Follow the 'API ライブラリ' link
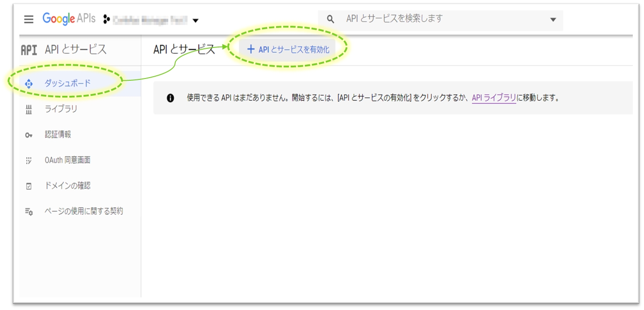The height and width of the screenshot is (310, 644). [x=494, y=98]
